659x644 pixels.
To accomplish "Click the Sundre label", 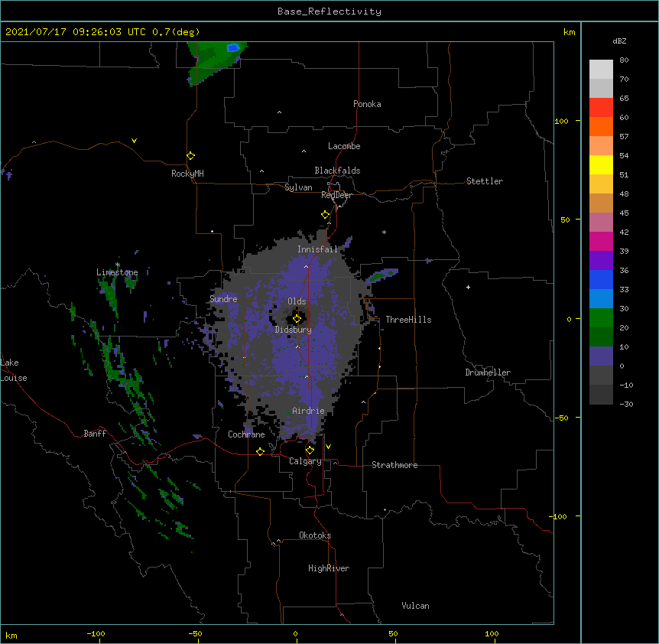I will coord(223,299).
